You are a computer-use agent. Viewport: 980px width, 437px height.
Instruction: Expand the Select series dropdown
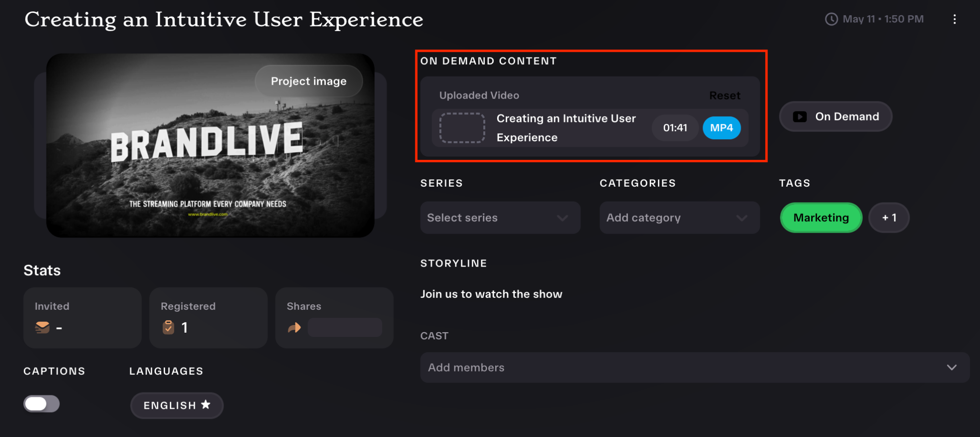coord(501,218)
